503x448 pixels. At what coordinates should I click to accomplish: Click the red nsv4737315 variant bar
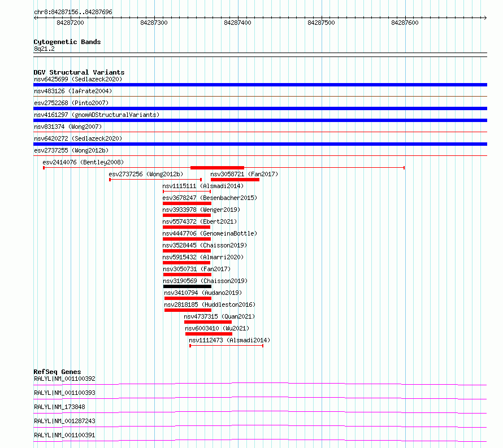click(x=208, y=322)
